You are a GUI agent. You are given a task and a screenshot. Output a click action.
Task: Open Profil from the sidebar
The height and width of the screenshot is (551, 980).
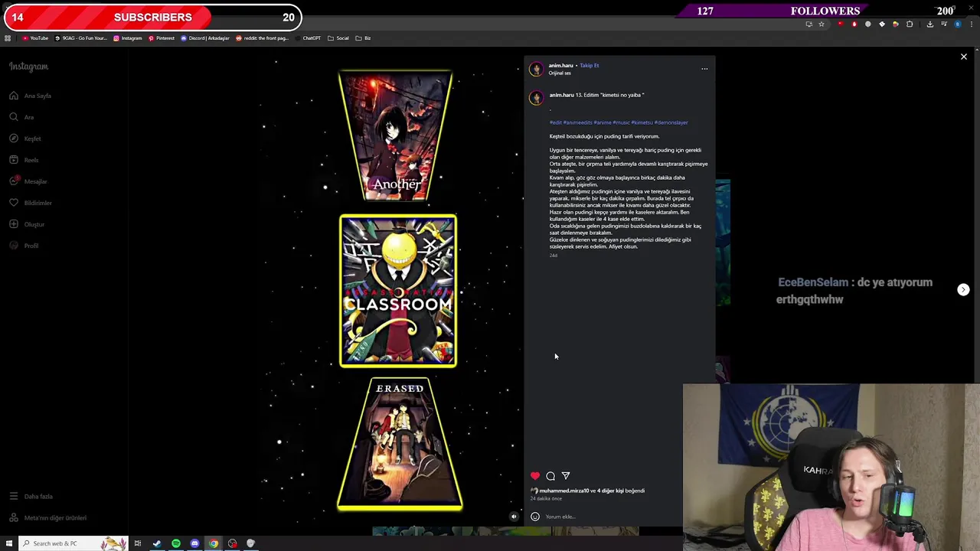pos(24,246)
